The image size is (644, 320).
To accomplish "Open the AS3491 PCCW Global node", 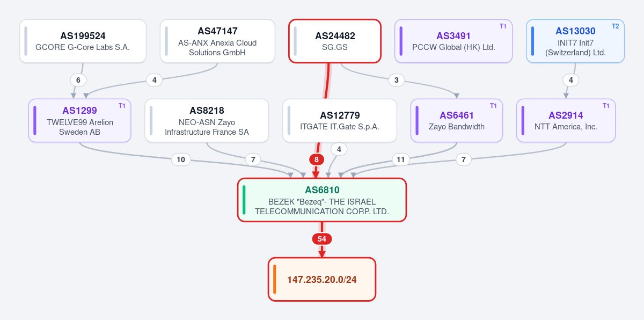I will coord(453,41).
